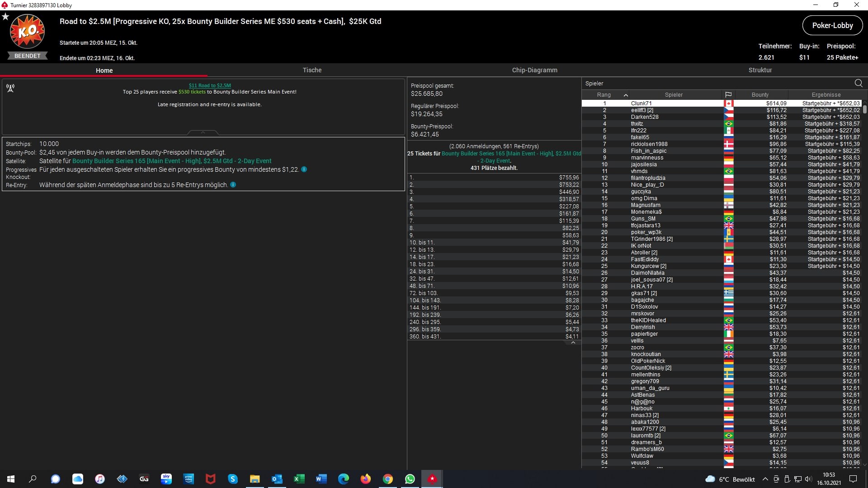Click the broadcast antenna announcement icon

[x=10, y=88]
